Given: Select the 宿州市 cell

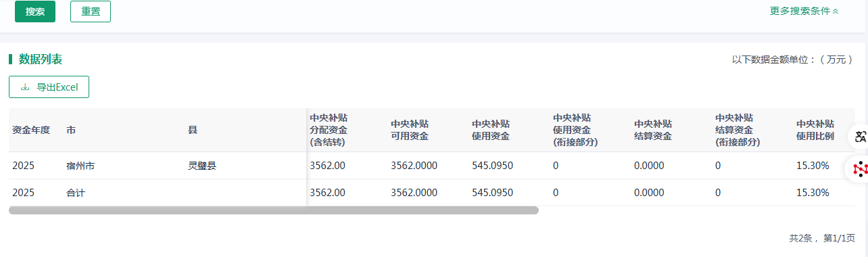Looking at the screenshot, I should (x=80, y=166).
